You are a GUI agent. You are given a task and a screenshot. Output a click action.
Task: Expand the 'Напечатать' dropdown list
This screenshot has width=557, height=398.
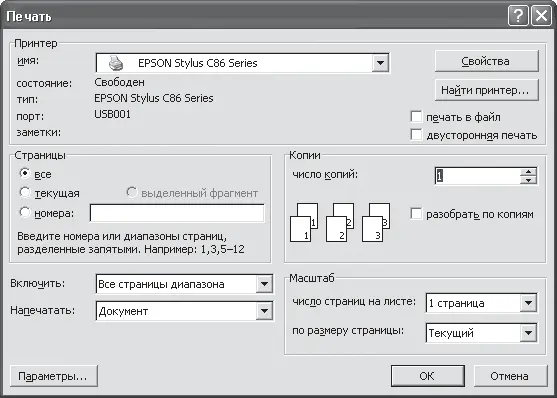(x=264, y=311)
